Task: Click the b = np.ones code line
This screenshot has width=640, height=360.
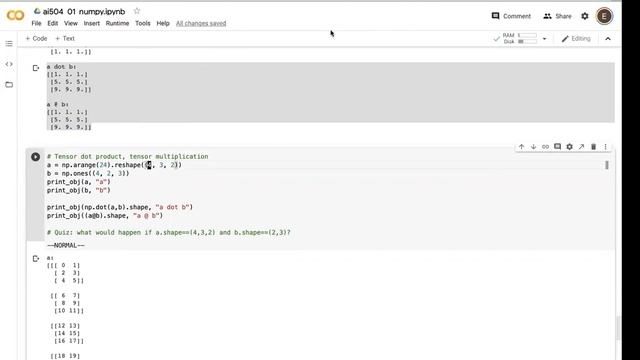Action: pos(88,173)
